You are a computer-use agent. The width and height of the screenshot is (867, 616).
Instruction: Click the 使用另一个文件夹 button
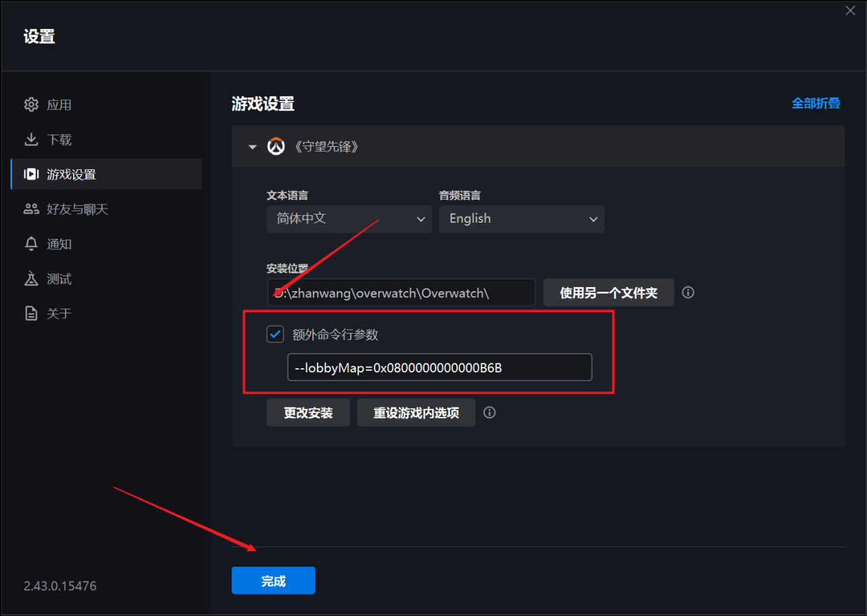[609, 292]
